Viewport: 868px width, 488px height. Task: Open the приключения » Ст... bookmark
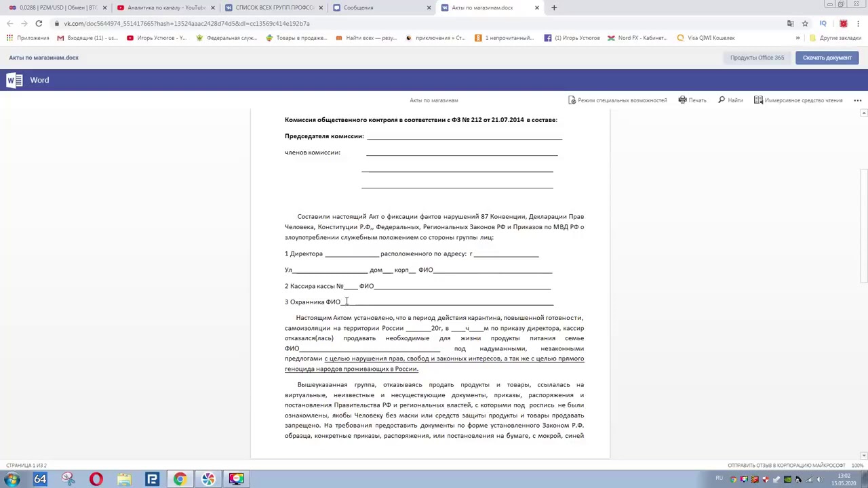click(x=435, y=38)
